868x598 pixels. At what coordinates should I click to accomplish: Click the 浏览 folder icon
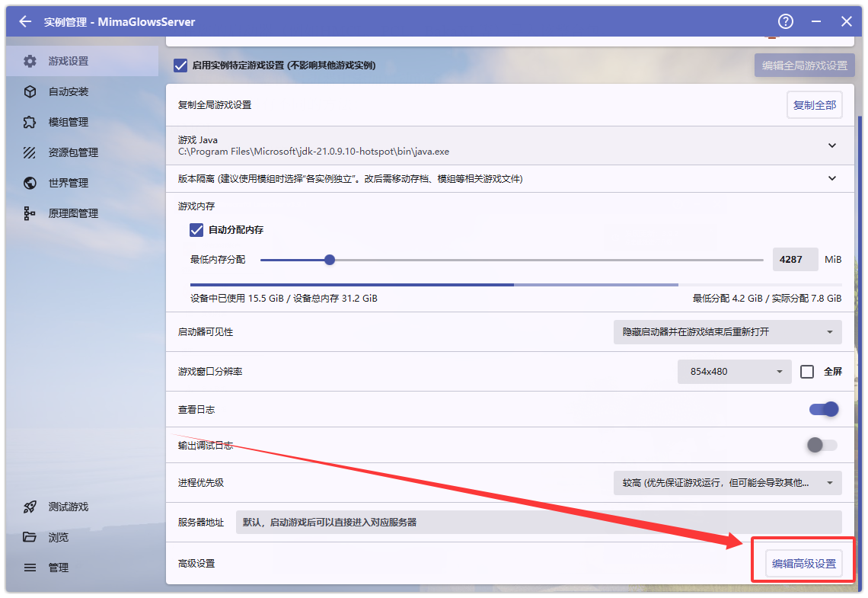tap(30, 537)
